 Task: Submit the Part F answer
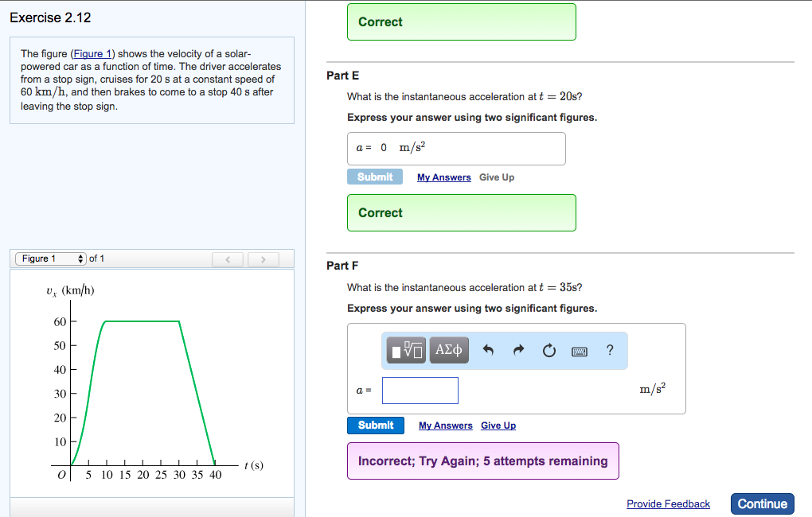click(375, 425)
